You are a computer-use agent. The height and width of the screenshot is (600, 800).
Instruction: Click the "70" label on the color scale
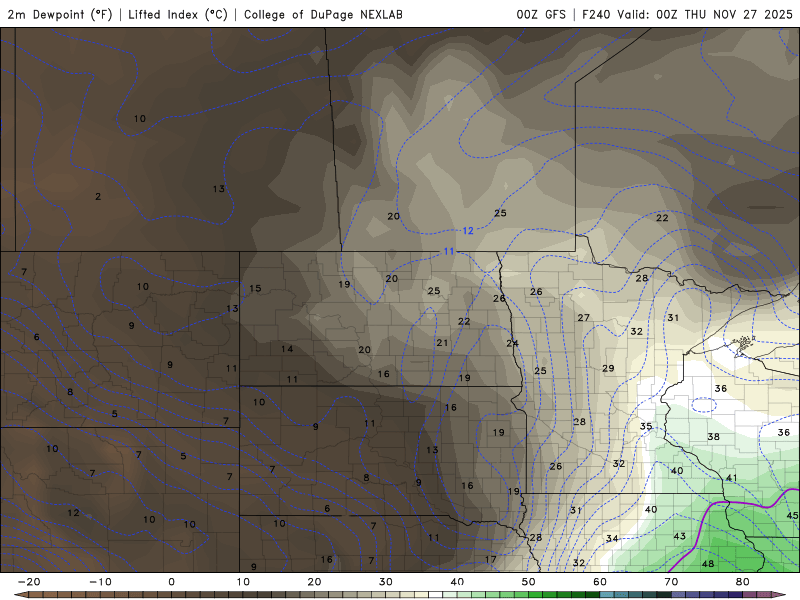(x=671, y=582)
